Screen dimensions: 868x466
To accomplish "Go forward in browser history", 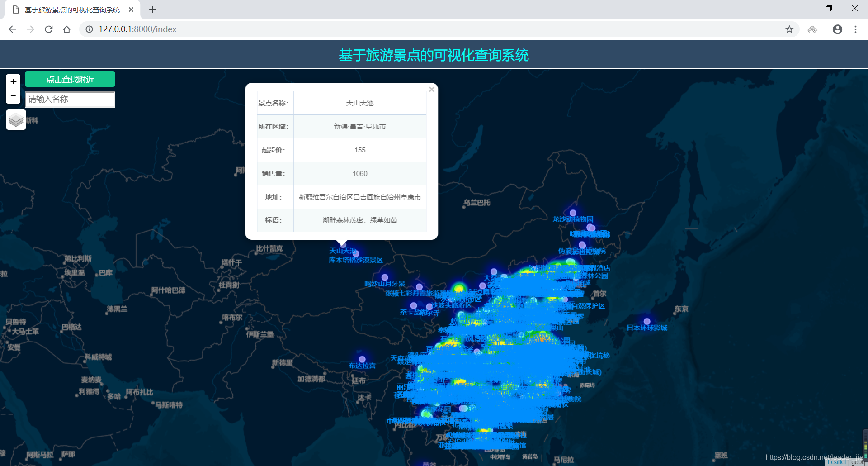I will tap(30, 29).
